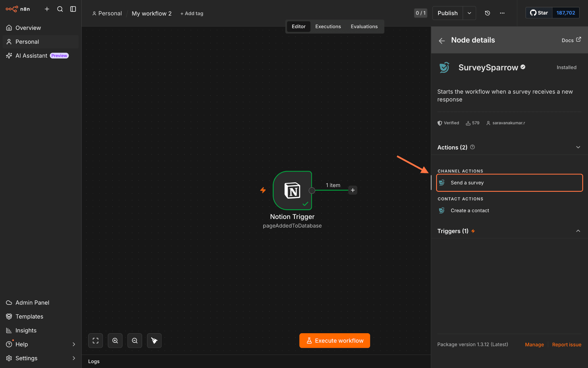588x368 pixels.
Task: Expand the Settings submenu
Action: coord(74,358)
